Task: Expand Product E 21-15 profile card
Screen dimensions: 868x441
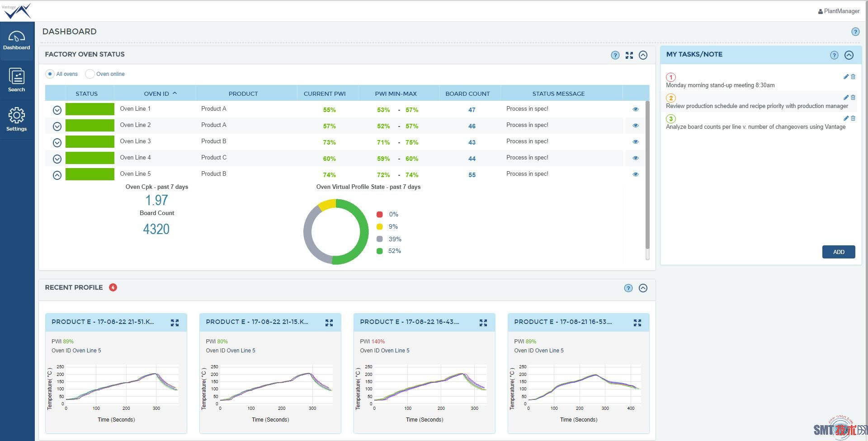Action: [x=329, y=323]
